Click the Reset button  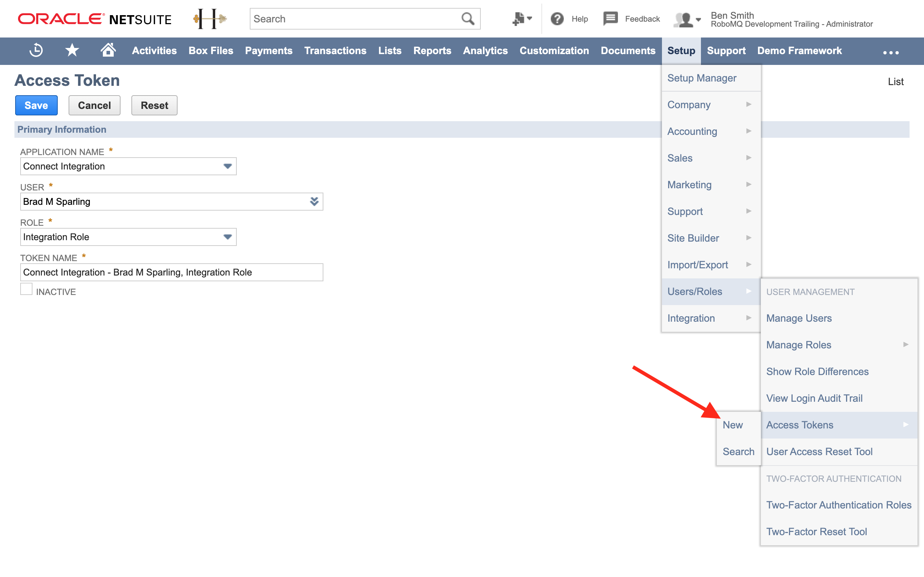154,105
